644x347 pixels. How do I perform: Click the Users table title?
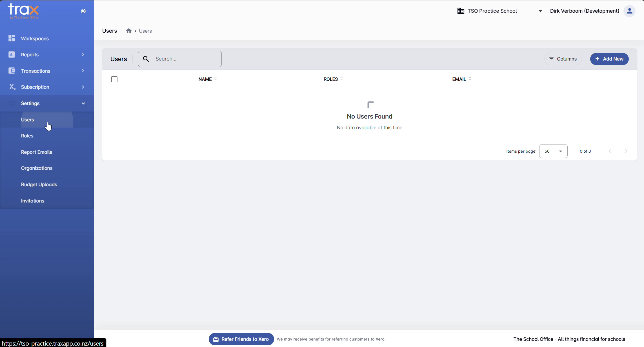pyautogui.click(x=119, y=59)
